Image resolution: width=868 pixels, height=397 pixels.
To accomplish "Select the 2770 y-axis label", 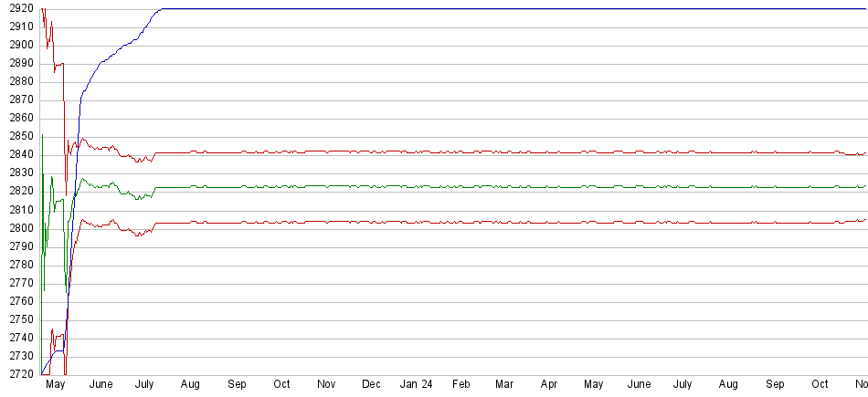I will click(x=17, y=283).
